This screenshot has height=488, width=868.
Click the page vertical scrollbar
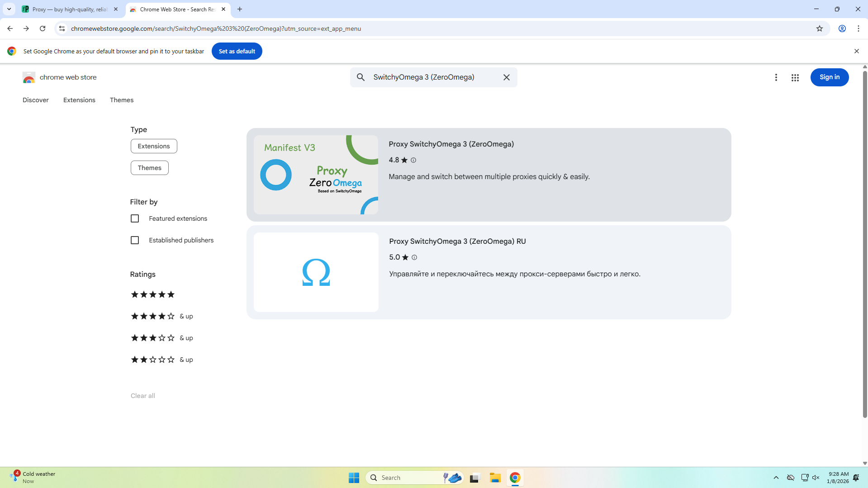(x=865, y=244)
